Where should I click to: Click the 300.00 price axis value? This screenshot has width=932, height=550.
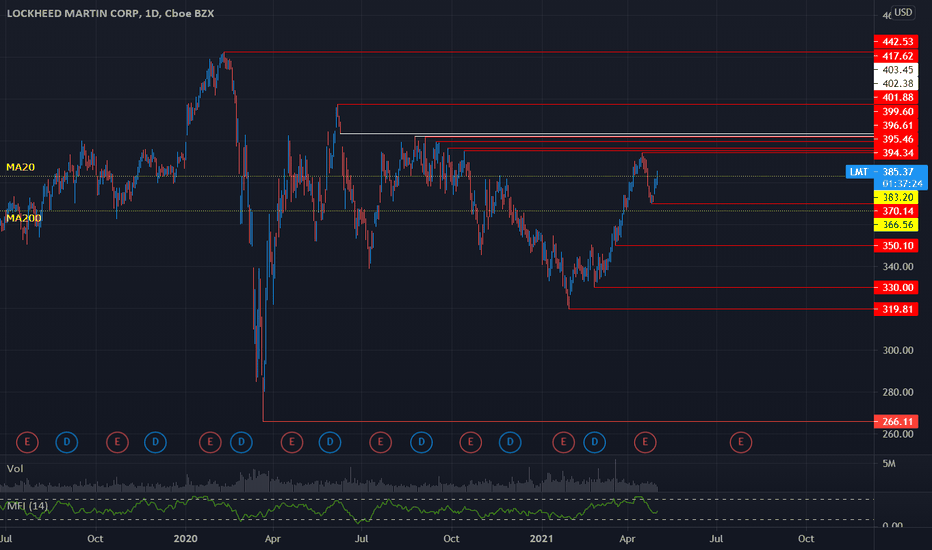(898, 350)
